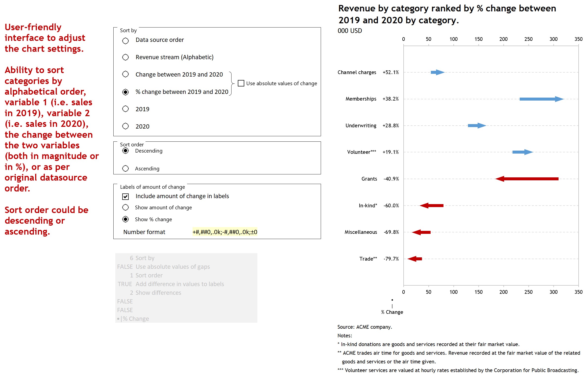The height and width of the screenshot is (377, 588).
Task: Switch sort order to Ascending
Action: pos(125,168)
